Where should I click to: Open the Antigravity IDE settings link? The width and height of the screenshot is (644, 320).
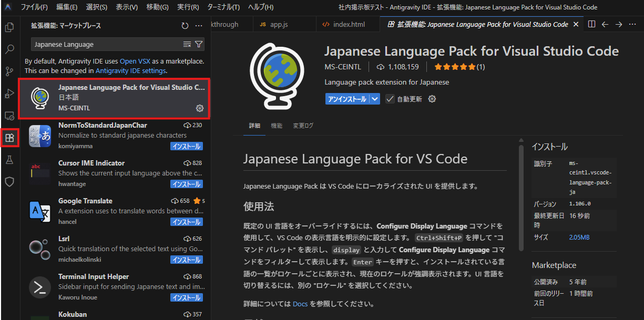pos(131,70)
